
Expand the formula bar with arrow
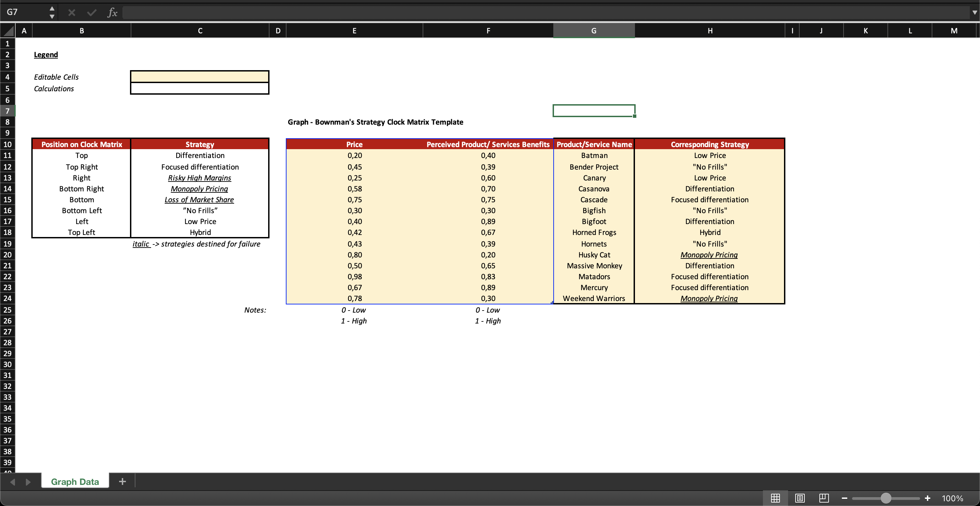click(x=975, y=12)
